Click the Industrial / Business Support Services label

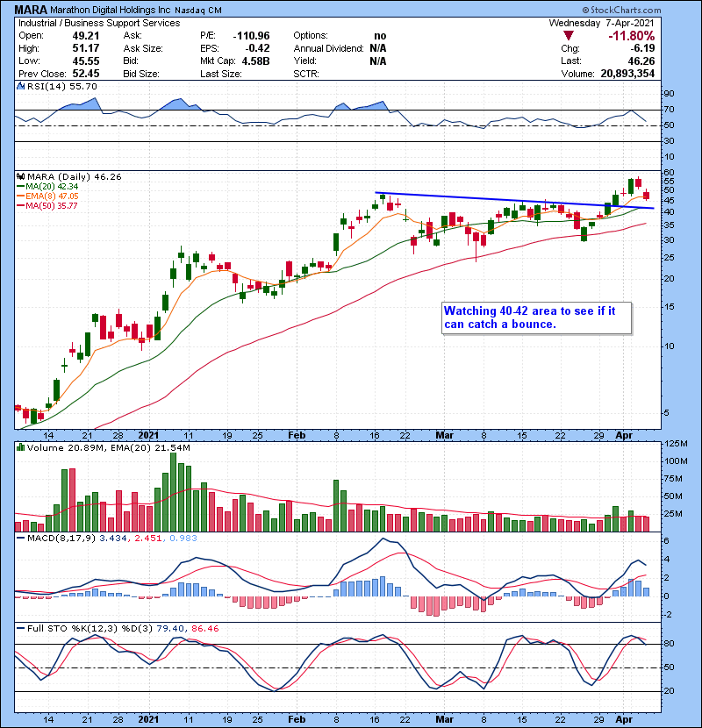(x=99, y=23)
